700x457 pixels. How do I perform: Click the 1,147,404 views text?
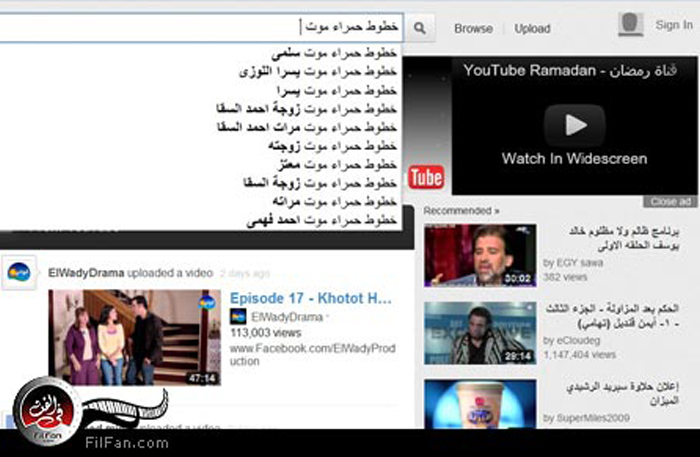[579, 355]
